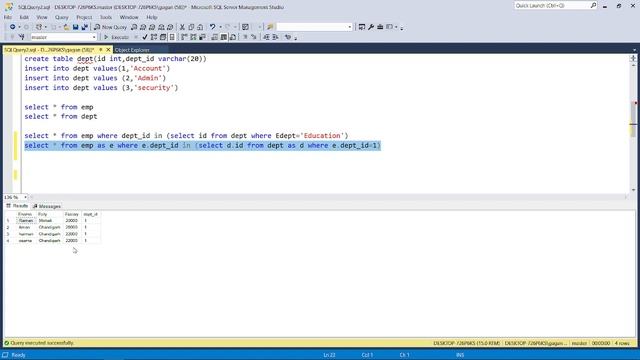Select row 4 header in results grid
The image size is (640, 360).
pos(8,240)
